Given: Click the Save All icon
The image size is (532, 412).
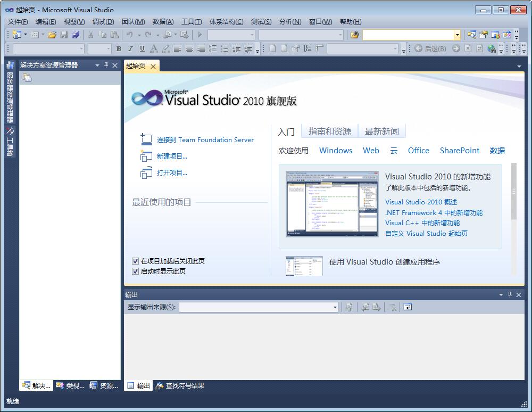Looking at the screenshot, I should [76, 35].
